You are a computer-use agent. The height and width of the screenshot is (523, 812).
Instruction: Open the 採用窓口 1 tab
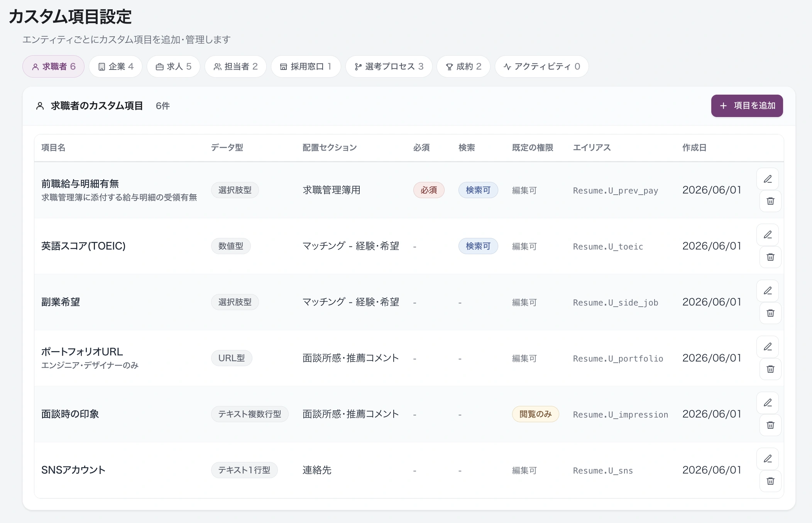tap(306, 66)
